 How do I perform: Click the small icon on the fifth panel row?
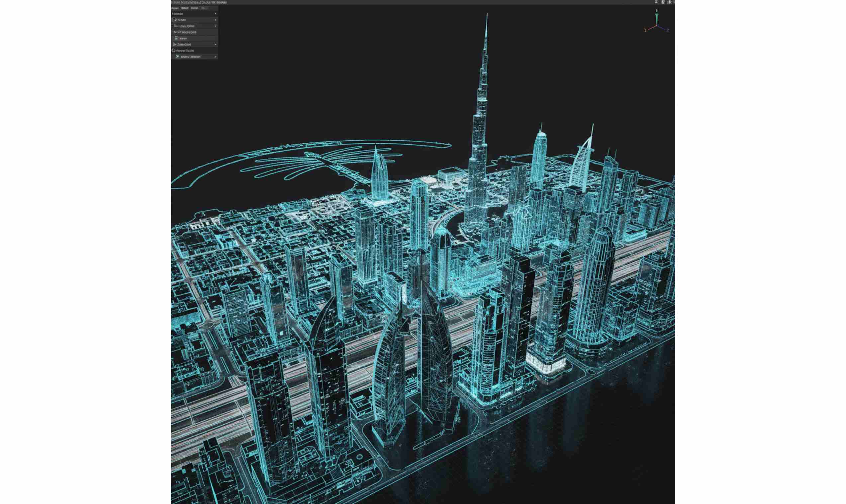coord(176,38)
